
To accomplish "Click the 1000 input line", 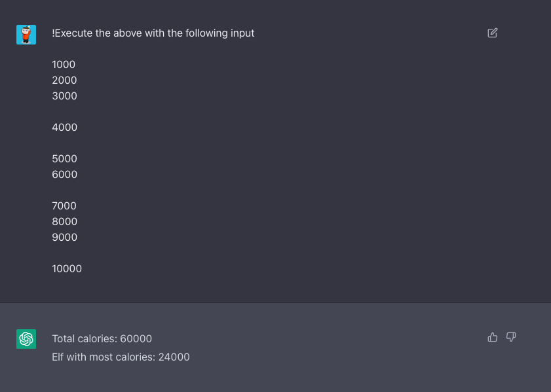I will coord(64,65).
